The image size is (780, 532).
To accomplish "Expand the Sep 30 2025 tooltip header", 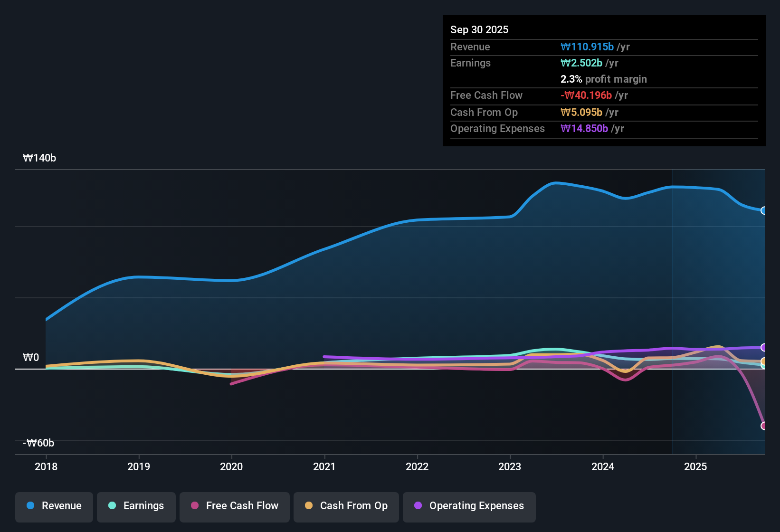I will click(479, 29).
